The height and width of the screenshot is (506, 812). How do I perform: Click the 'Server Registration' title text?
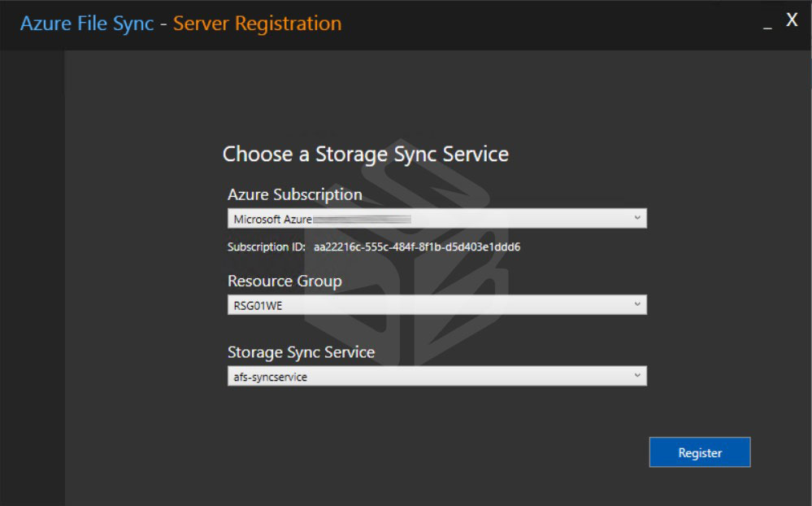tap(258, 24)
